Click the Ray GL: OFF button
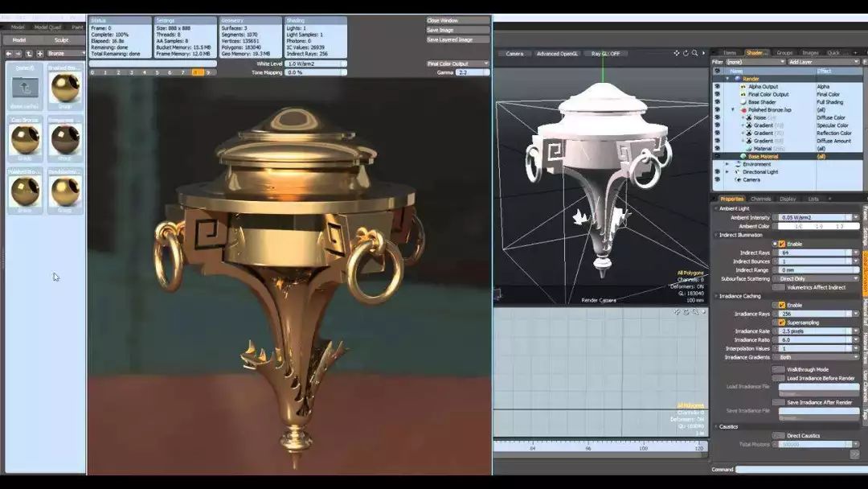This screenshot has height=489, width=868. [x=605, y=54]
